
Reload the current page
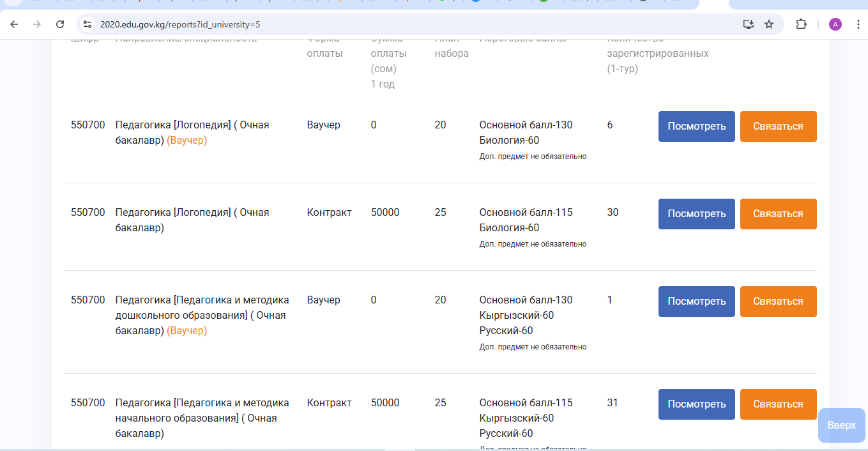[60, 24]
